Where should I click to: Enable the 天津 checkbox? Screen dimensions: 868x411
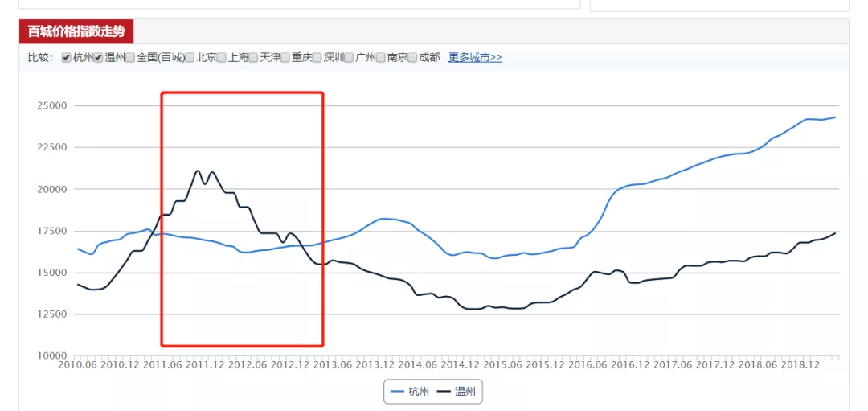point(254,58)
